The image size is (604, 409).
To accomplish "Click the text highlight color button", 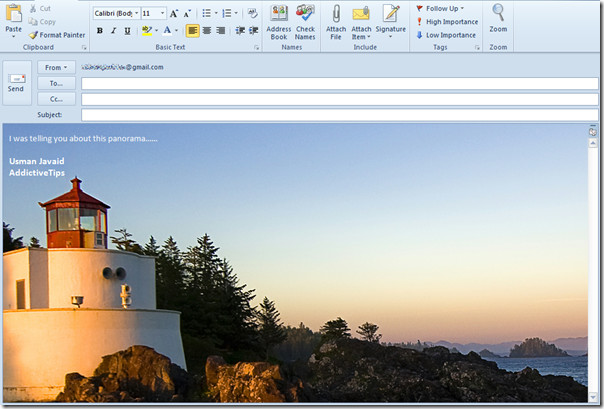I will 146,31.
